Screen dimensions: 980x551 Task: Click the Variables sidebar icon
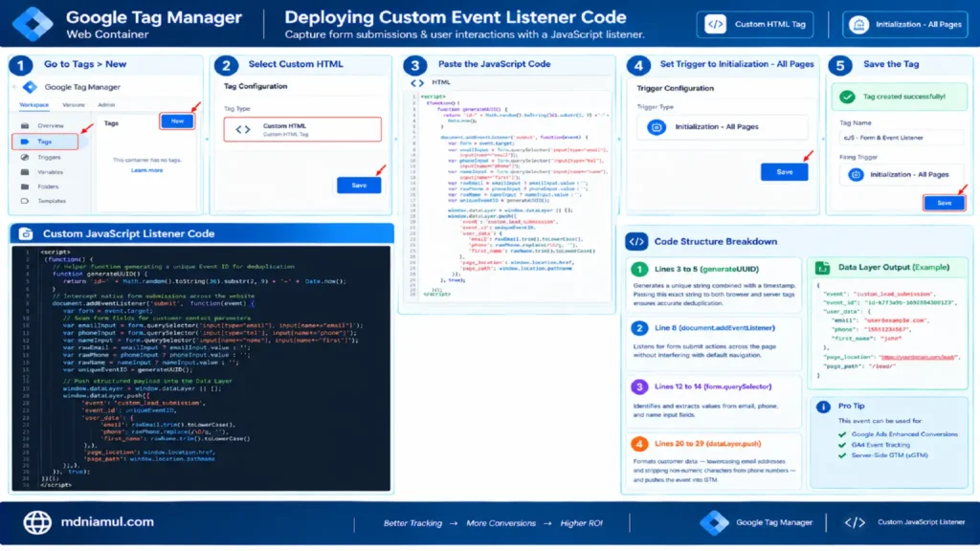[25, 172]
